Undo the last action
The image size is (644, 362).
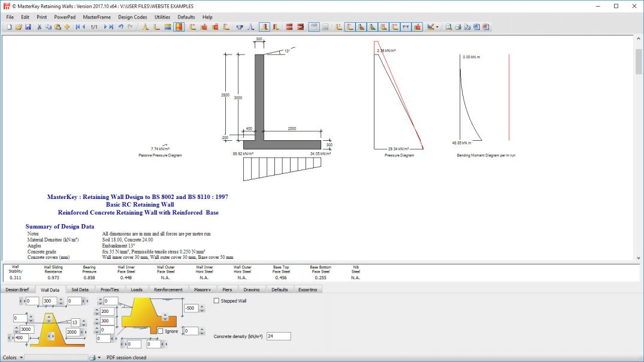point(121,27)
